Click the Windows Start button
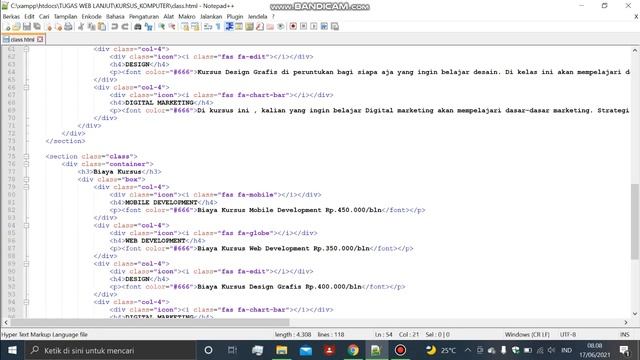The height and width of the screenshot is (360, 640). pyautogui.click(x=12, y=350)
